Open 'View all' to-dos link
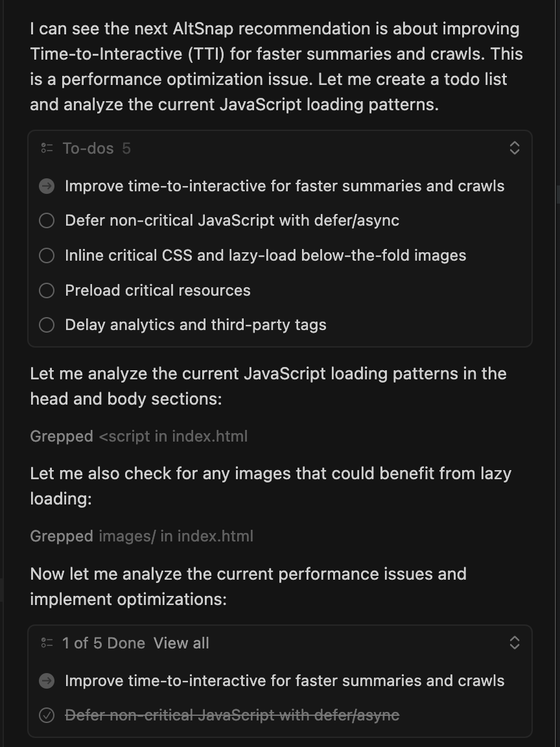Screen dimensions: 560x747 click(181, 643)
